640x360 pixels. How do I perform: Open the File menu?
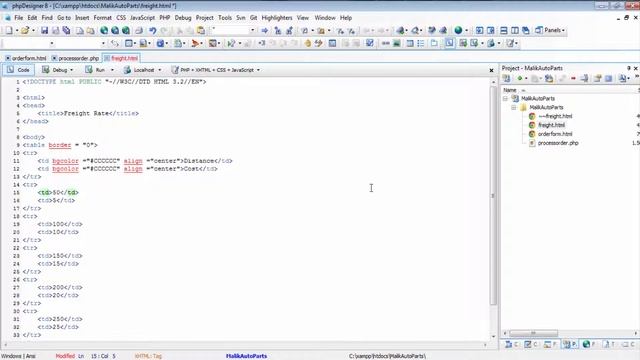coord(19,18)
